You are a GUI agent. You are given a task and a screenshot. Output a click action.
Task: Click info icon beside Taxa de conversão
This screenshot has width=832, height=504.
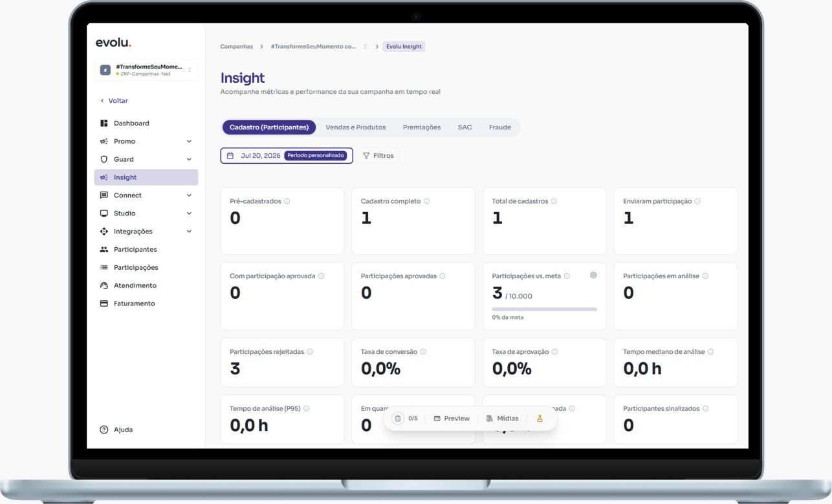[x=423, y=352]
